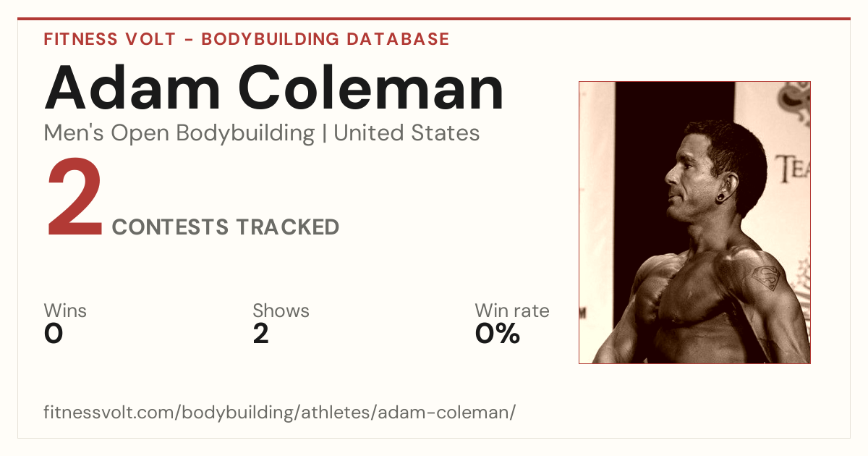Click the United States country label
This screenshot has width=868, height=456.
click(x=407, y=133)
